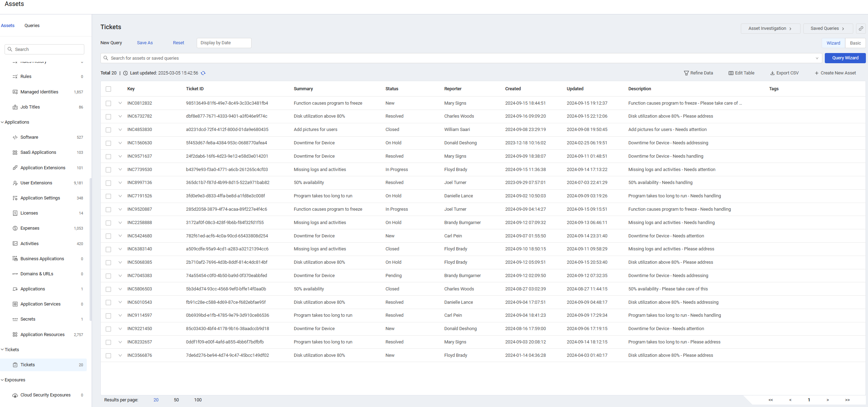Open Managed Identities in the sidebar

tap(39, 92)
